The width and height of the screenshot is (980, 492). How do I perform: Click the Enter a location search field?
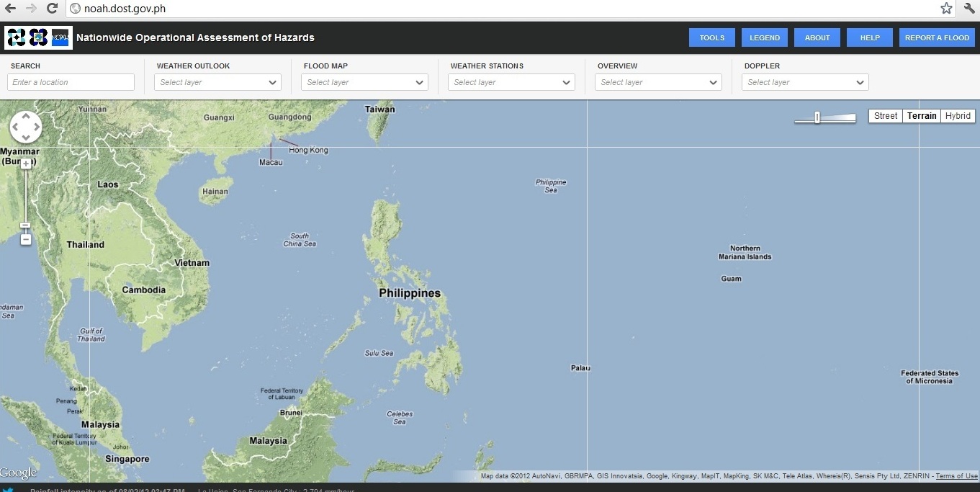pyautogui.click(x=71, y=82)
